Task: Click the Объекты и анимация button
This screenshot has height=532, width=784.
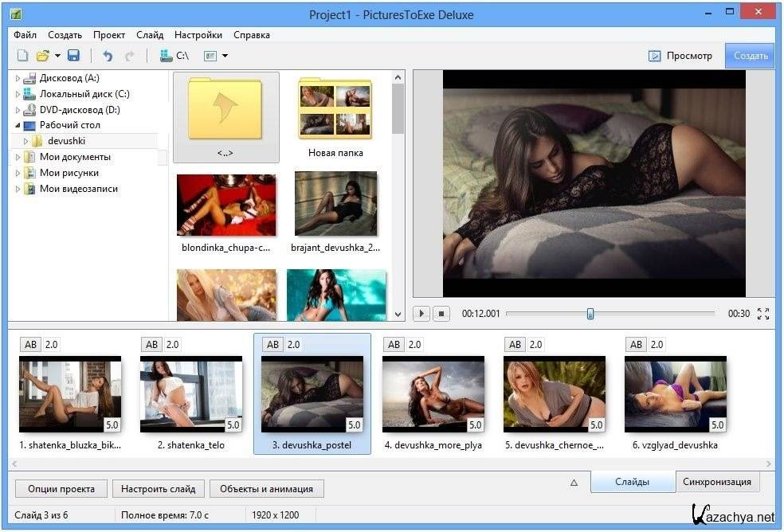Action: tap(266, 489)
